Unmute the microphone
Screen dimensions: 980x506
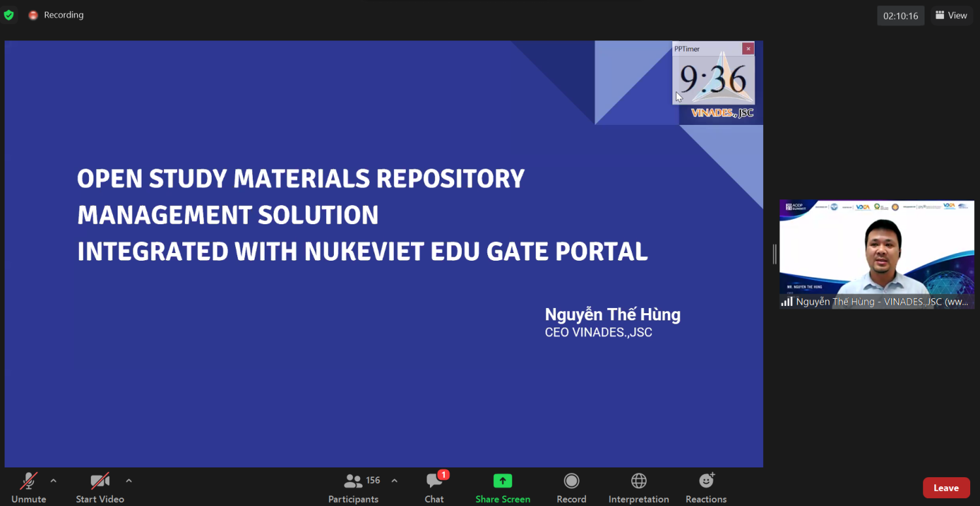pos(29,488)
